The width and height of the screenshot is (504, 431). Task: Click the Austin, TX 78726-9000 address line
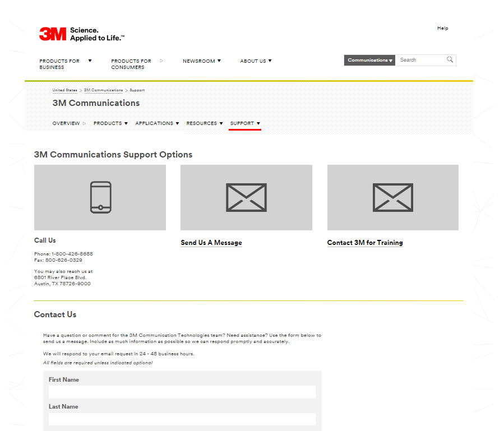point(62,284)
